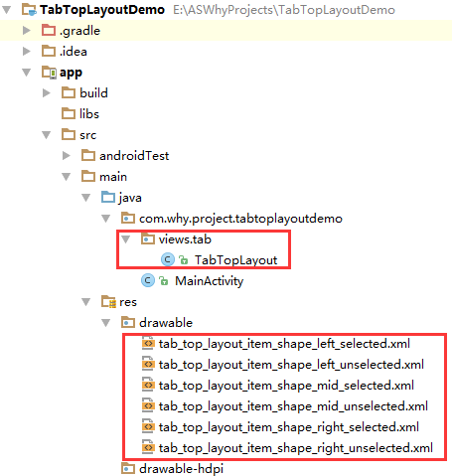Collapse the res folder

[86, 302]
